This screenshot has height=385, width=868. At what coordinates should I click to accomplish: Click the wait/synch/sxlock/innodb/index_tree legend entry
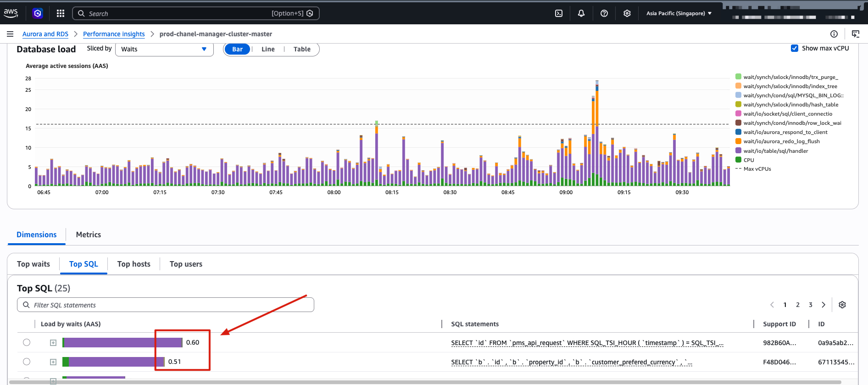786,86
